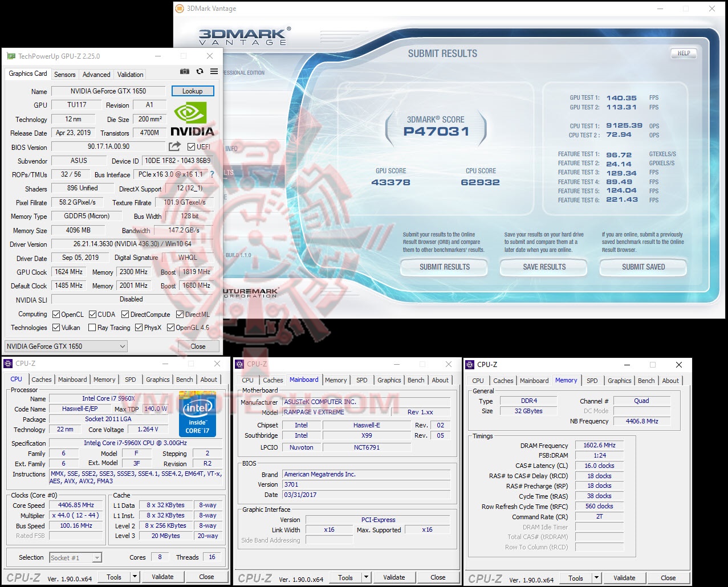
Task: Click the Bus Interface question mark icon
Action: 212,174
